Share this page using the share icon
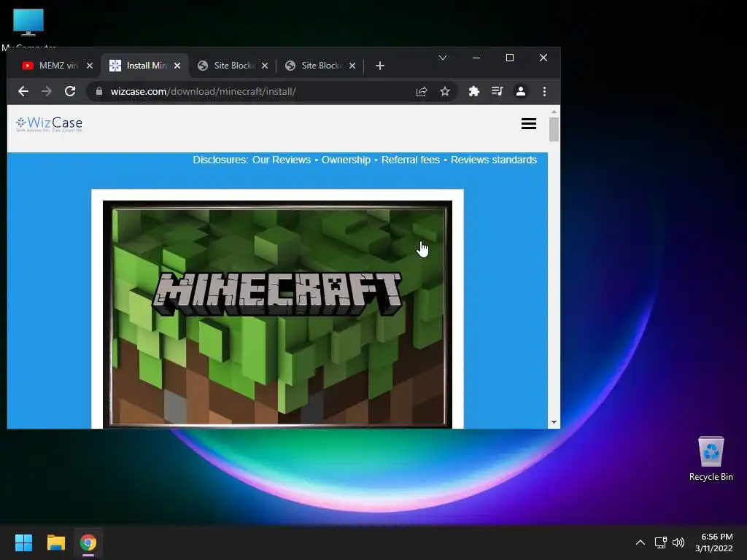The width and height of the screenshot is (747, 560). click(x=422, y=91)
